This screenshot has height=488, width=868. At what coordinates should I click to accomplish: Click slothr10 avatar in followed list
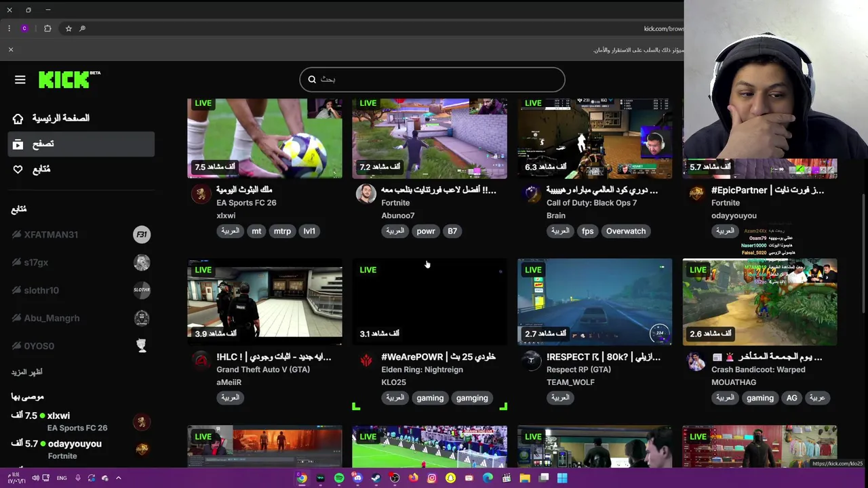tap(141, 290)
